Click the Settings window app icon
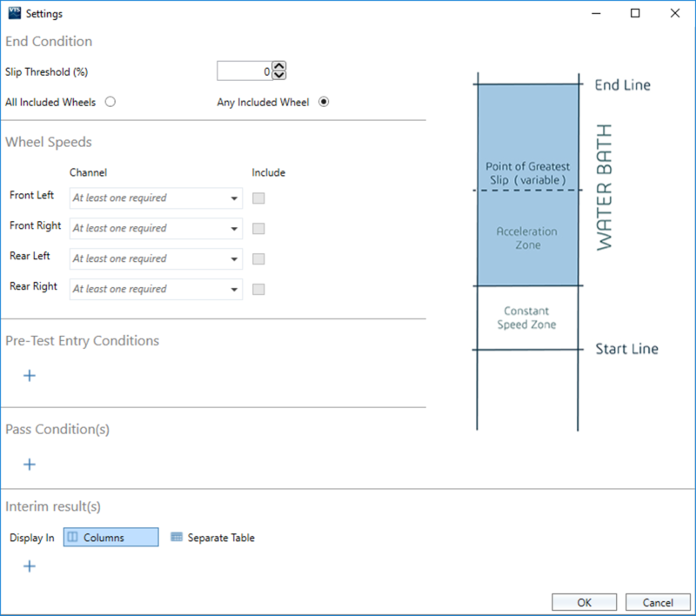Viewport: 696px width, 616px height. (13, 14)
